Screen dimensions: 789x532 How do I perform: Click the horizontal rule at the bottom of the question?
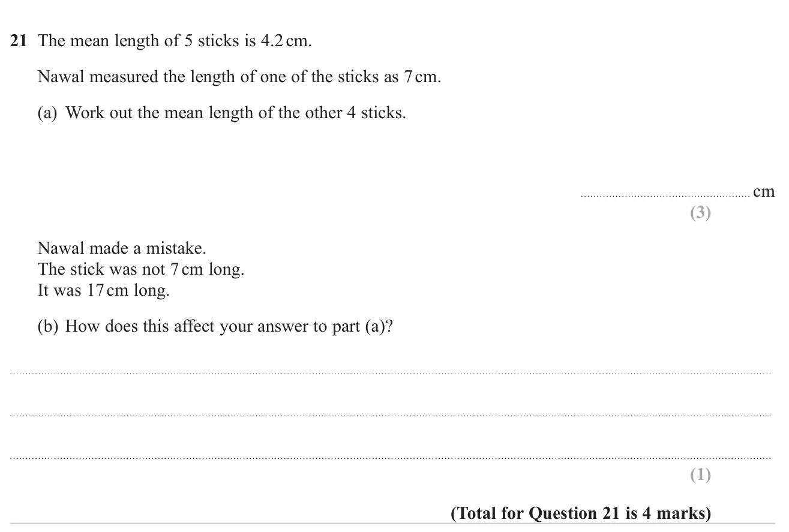(x=392, y=524)
